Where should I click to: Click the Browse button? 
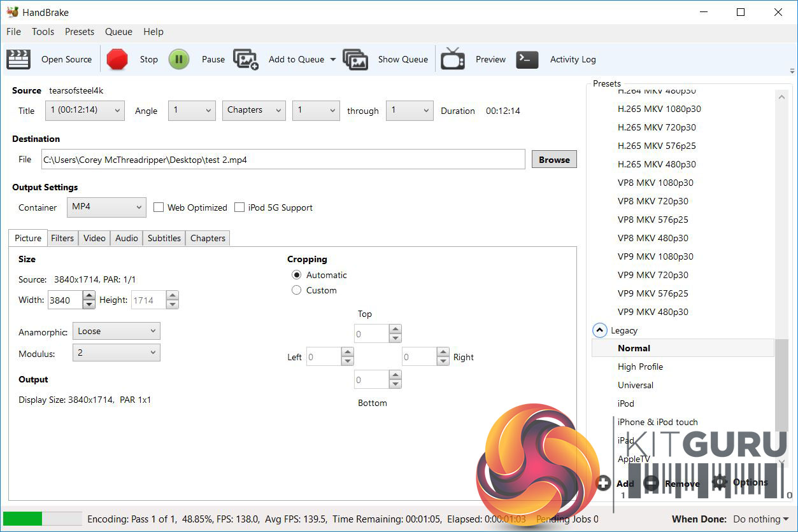click(554, 160)
